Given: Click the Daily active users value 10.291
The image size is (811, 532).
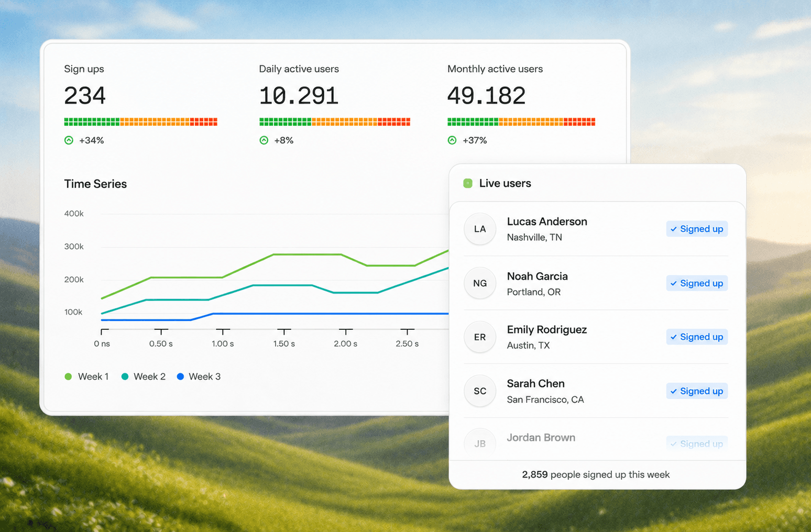Looking at the screenshot, I should (299, 95).
